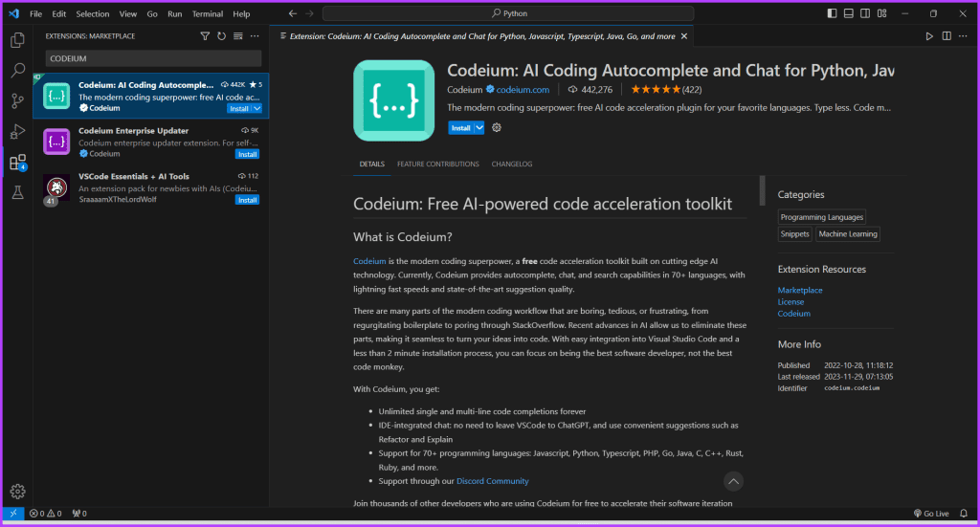Open the extension settings gear beside Install

tap(497, 127)
